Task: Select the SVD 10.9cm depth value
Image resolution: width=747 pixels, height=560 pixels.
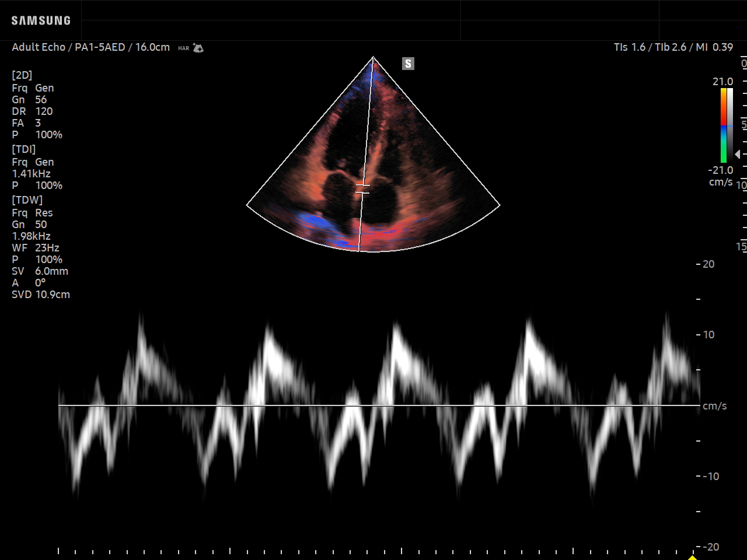Action: [41, 295]
